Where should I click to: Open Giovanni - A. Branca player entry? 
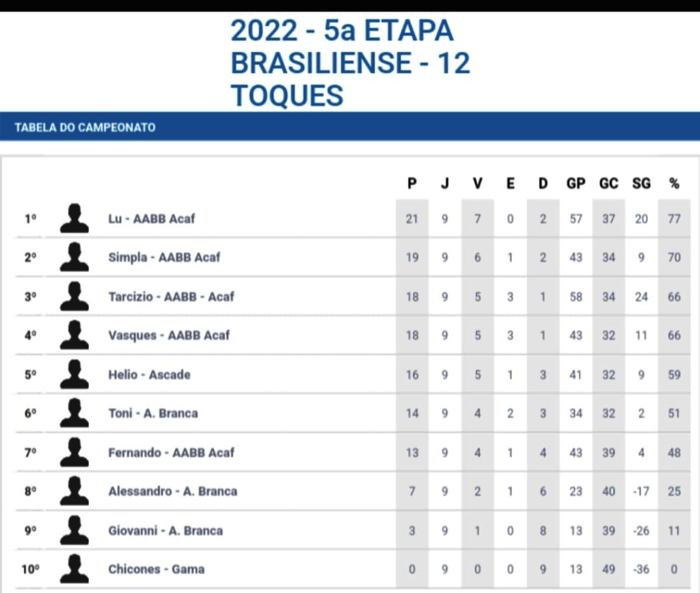(165, 530)
